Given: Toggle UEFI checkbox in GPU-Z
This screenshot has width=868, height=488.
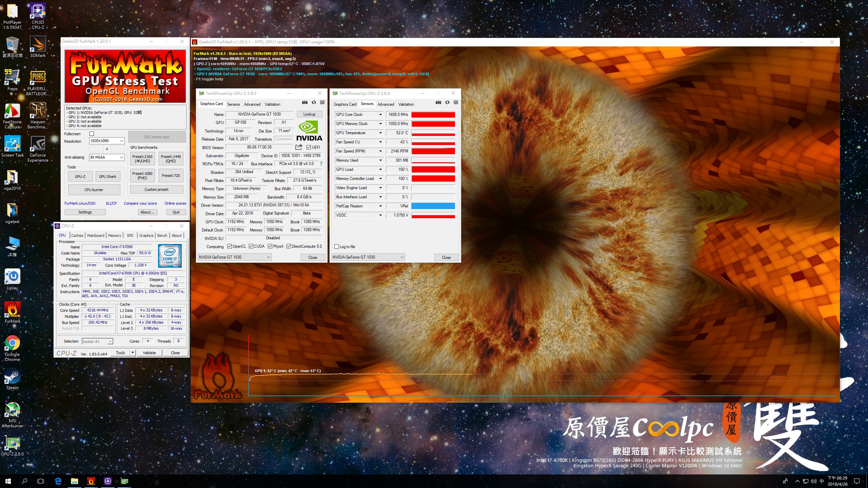Looking at the screenshot, I should (309, 147).
